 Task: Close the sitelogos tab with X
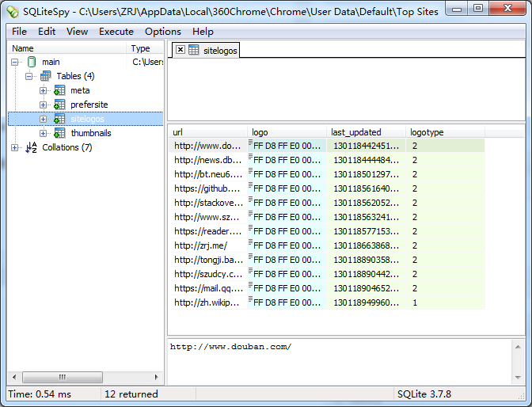(x=180, y=50)
